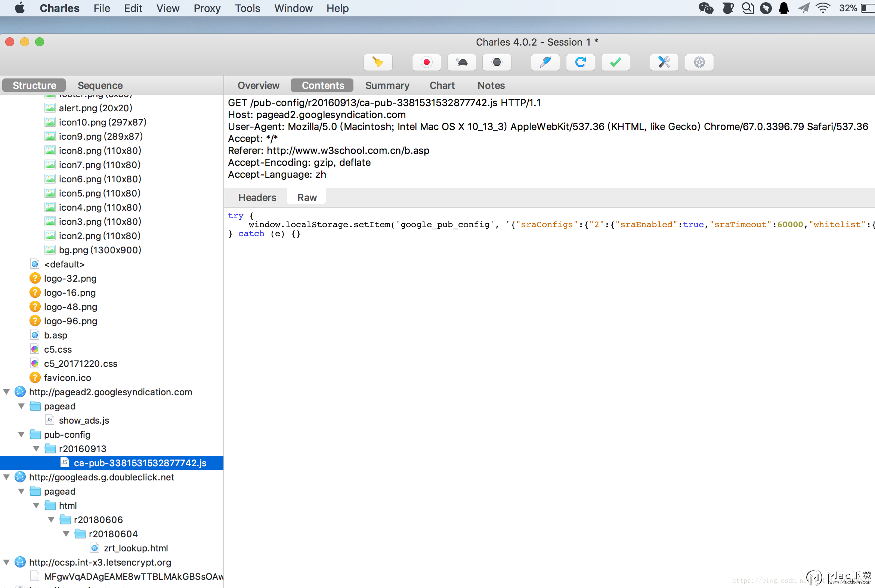875x588 pixels.
Task: Select c5.css in the tree
Action: [58, 350]
